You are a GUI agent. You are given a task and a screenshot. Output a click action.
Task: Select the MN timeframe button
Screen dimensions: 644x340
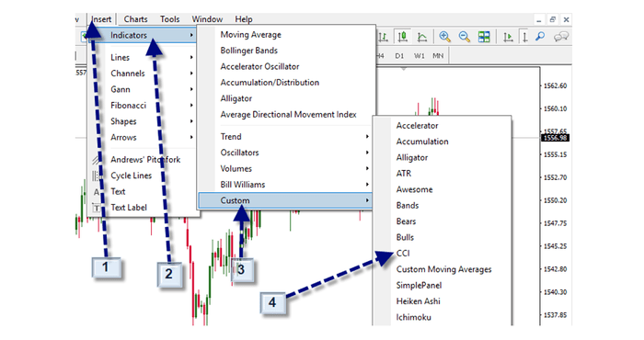(x=438, y=56)
